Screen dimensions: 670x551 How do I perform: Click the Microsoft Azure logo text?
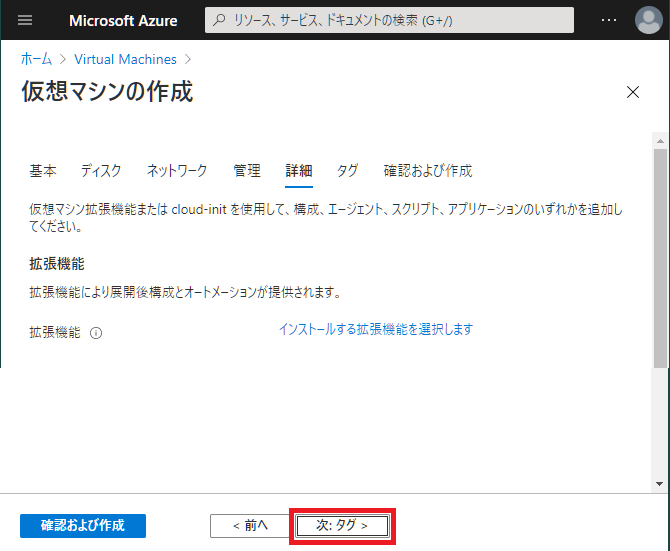tap(123, 21)
